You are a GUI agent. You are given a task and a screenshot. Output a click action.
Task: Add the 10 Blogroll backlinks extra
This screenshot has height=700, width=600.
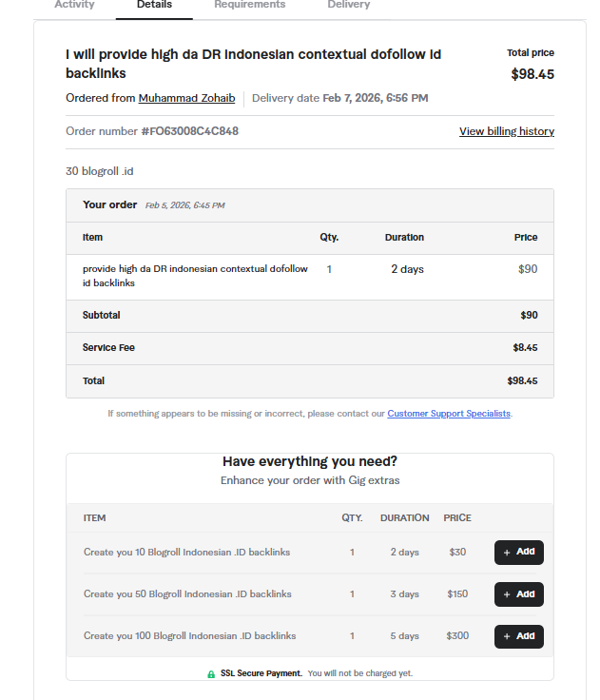coord(518,552)
